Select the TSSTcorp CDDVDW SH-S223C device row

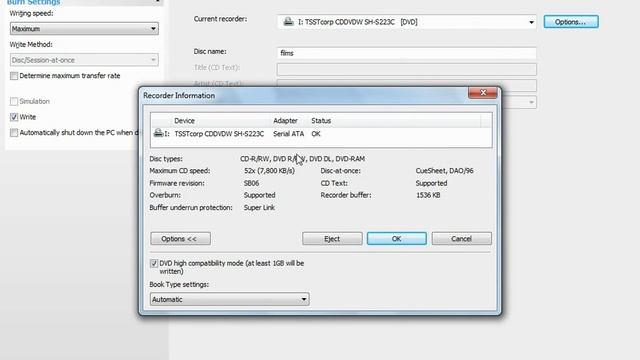coord(321,134)
